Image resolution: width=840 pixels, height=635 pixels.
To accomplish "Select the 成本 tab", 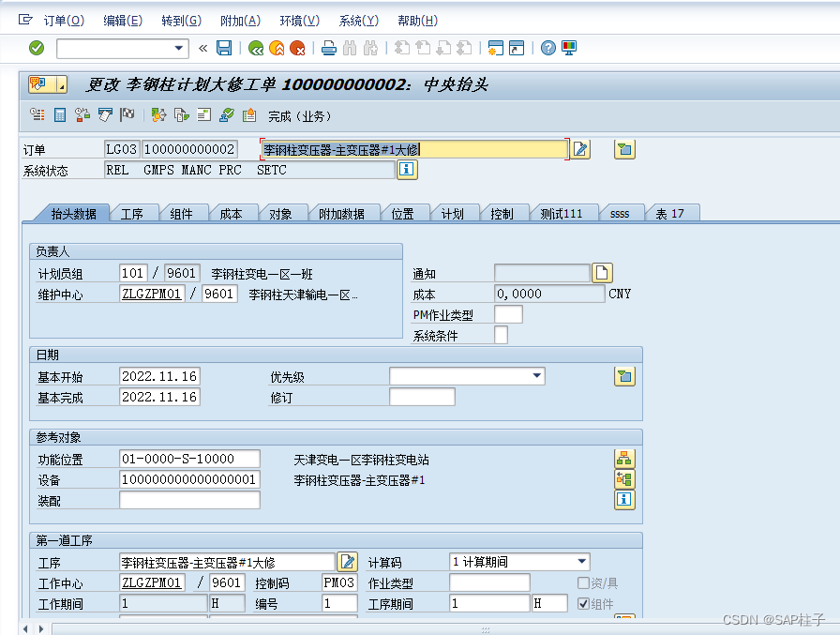I will [233, 213].
